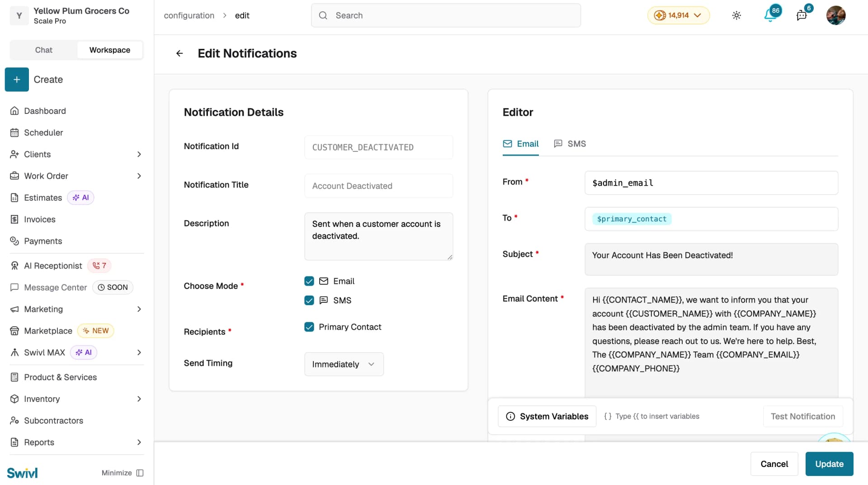
Task: Click the edit breadcrumb
Action: [242, 15]
